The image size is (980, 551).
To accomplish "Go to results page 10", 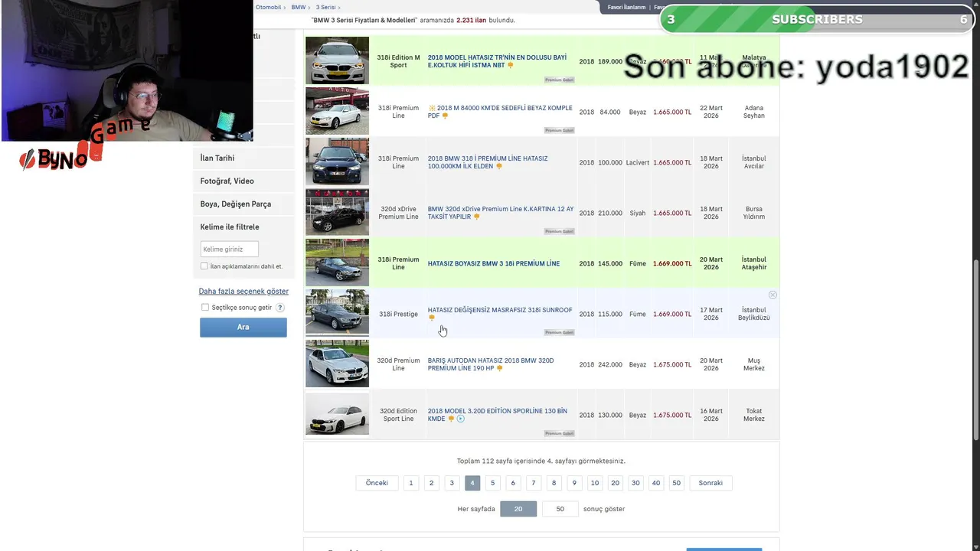I will (x=595, y=483).
